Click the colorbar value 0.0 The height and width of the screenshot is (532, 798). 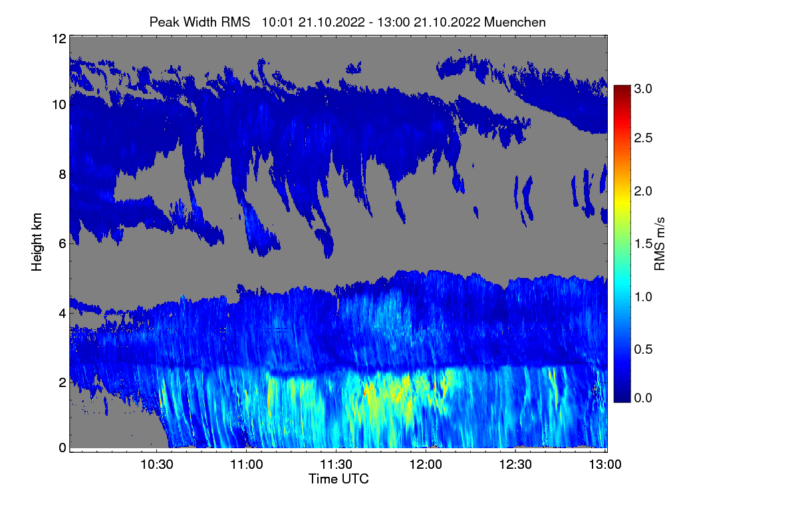[x=643, y=397]
